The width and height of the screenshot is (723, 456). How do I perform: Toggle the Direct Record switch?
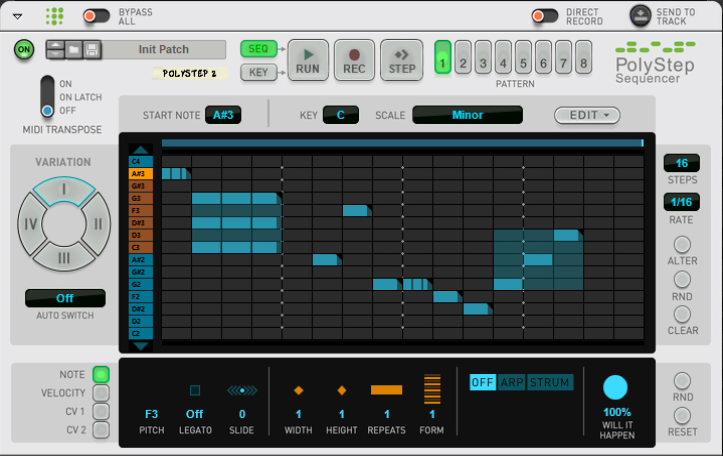pos(545,16)
